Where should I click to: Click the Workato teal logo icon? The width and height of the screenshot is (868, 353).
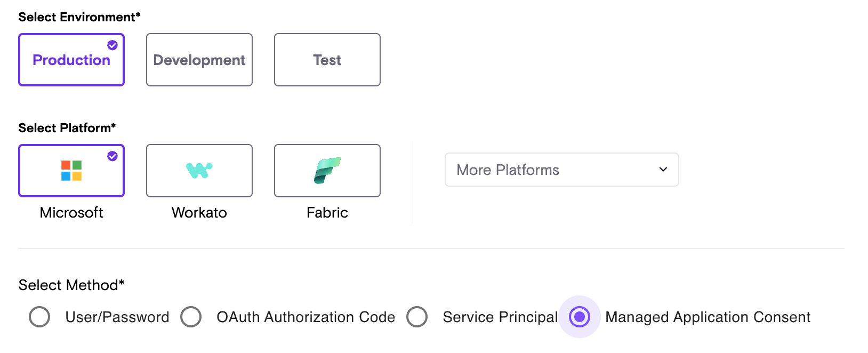[x=199, y=170]
